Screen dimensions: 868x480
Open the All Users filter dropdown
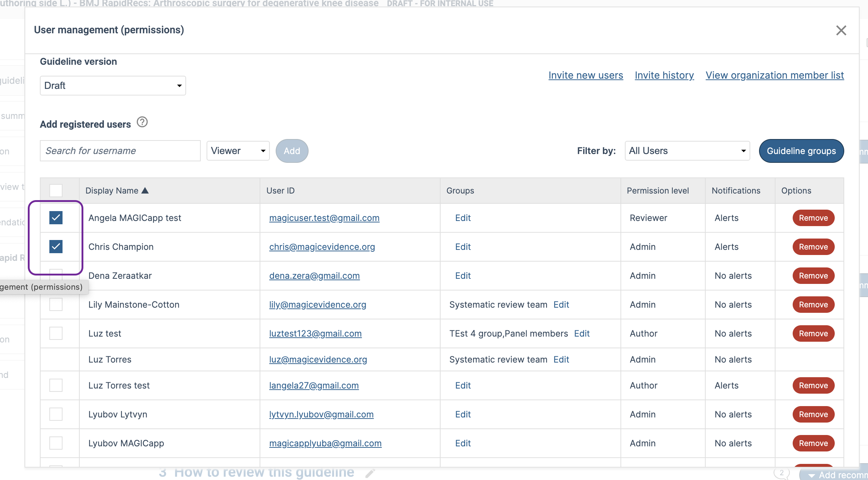tap(687, 151)
